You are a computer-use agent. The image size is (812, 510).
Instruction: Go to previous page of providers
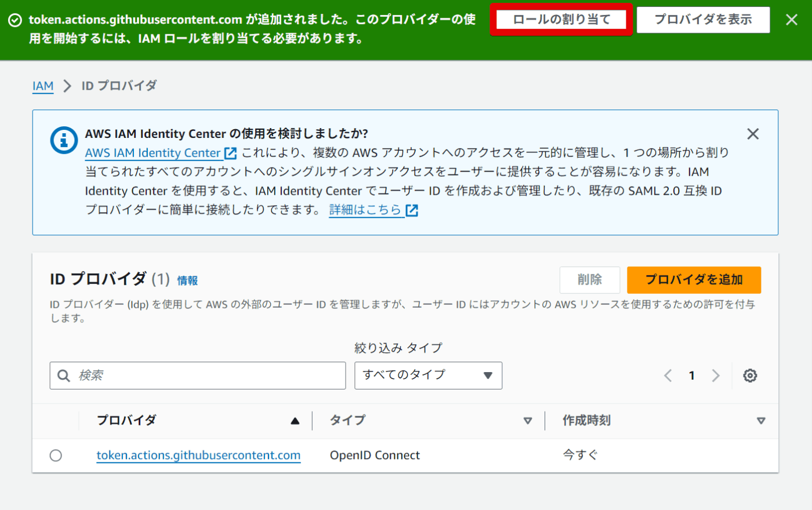tap(668, 376)
